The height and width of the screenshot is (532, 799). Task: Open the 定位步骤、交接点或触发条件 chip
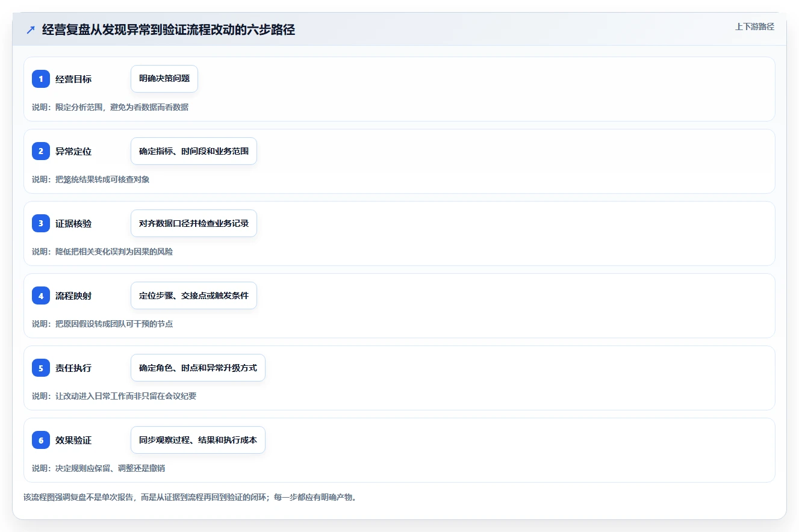click(x=194, y=295)
